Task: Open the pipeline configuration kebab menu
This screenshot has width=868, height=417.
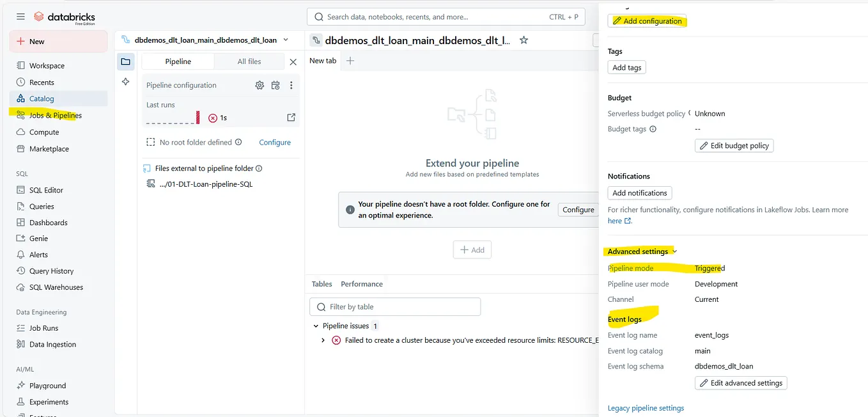Action: pyautogui.click(x=291, y=85)
